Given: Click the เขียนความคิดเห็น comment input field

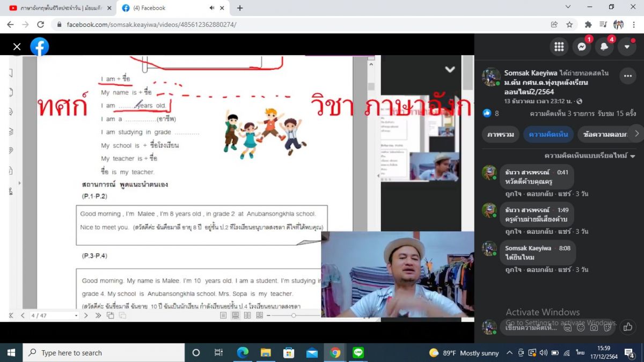Looking at the screenshot, I should [531, 327].
